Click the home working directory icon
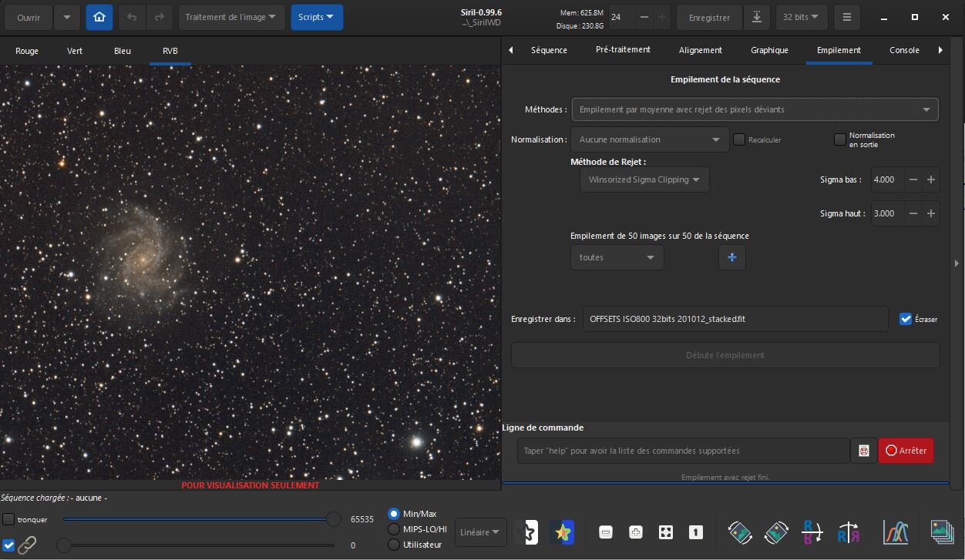Image resolution: width=965 pixels, height=560 pixels. tap(99, 17)
